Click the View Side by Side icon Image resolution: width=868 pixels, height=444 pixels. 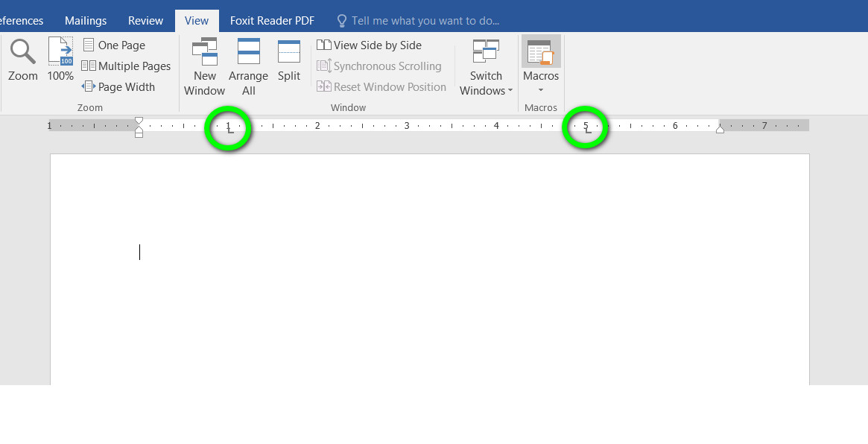(x=324, y=45)
